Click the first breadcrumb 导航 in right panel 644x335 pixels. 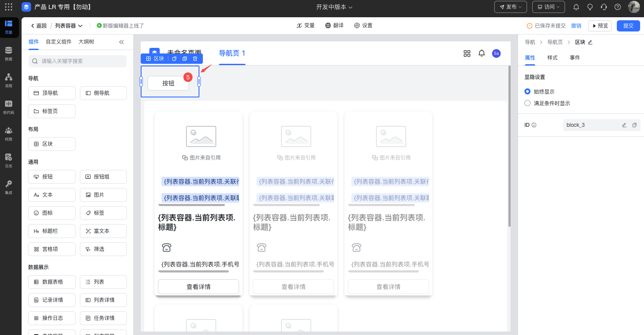coord(530,42)
